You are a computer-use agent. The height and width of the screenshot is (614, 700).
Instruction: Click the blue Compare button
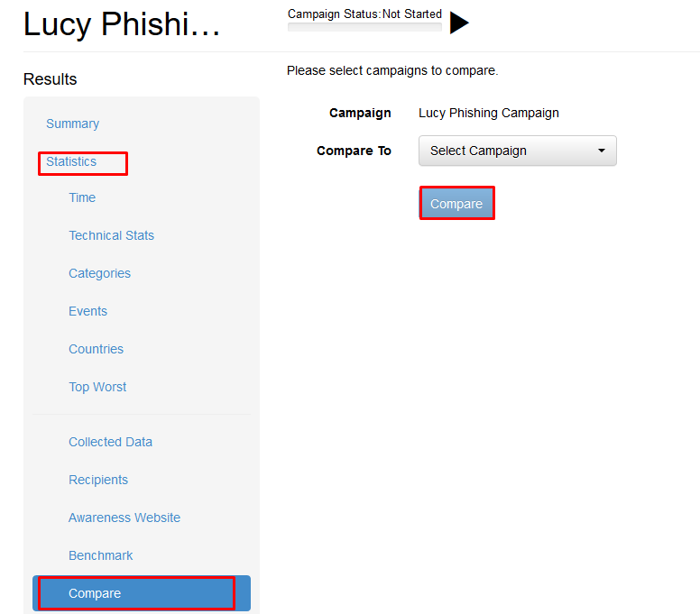pyautogui.click(x=456, y=204)
